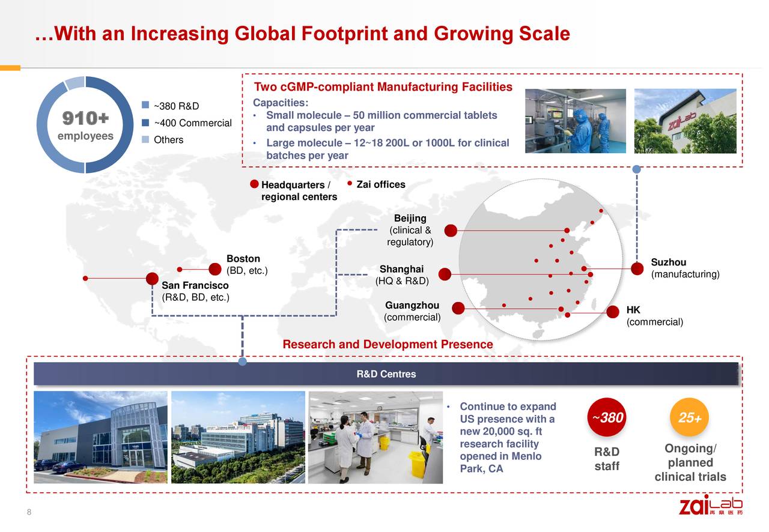769x532 pixels.
Task: Click the 'Headquarters / regional centers' legend text
Action: pyautogui.click(x=299, y=191)
